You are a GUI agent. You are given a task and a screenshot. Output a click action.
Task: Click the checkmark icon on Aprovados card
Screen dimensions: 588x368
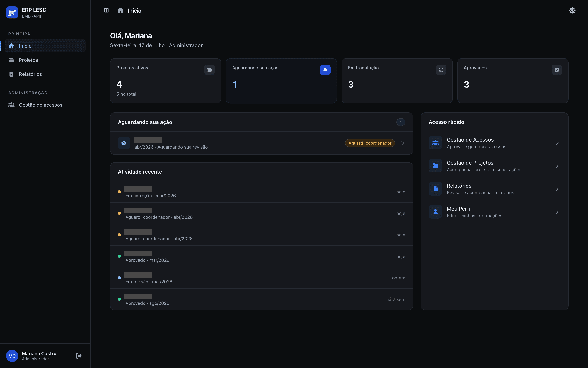tap(557, 70)
